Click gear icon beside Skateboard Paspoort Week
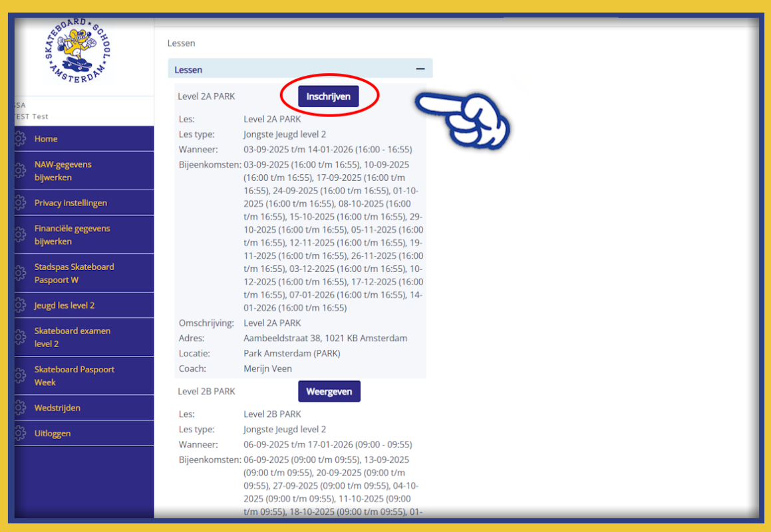The width and height of the screenshot is (771, 532). [20, 376]
